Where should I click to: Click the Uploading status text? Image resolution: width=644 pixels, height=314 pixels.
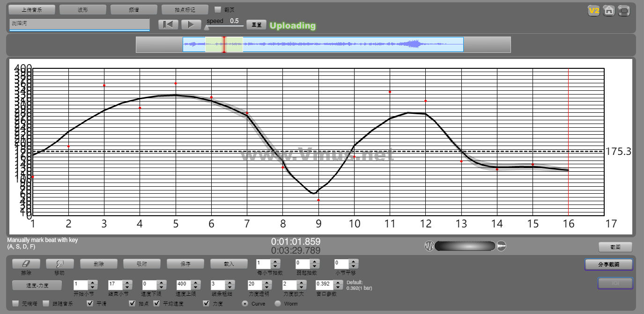pos(293,26)
